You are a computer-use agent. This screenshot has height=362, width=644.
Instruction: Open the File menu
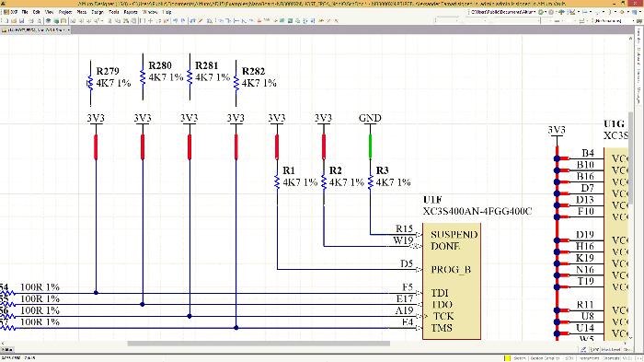25,12
